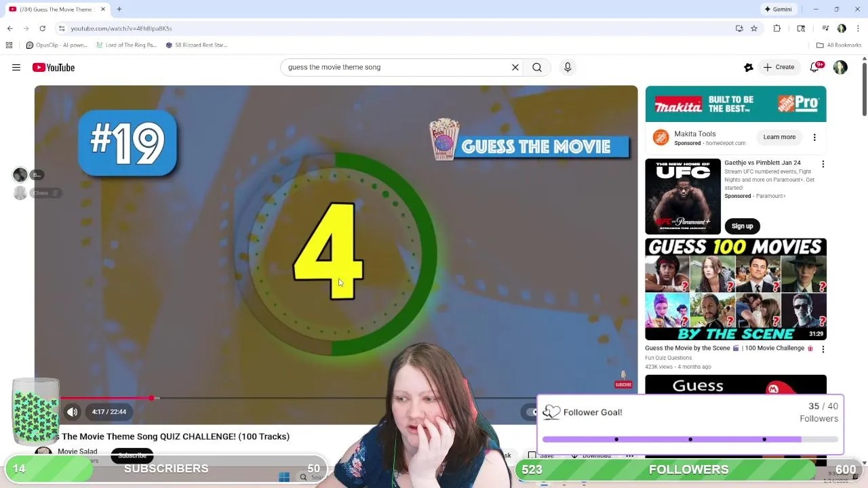Click the Create button
Image resolution: width=868 pixels, height=488 pixels.
(x=778, y=67)
